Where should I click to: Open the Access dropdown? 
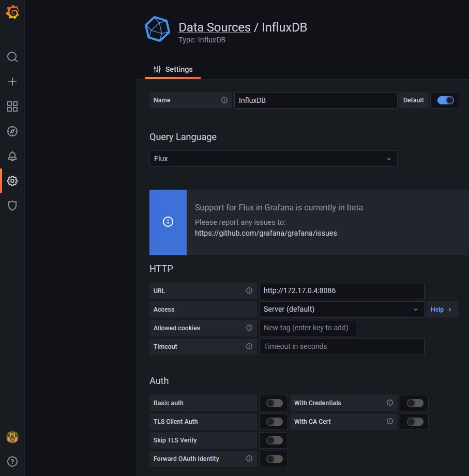pos(341,309)
